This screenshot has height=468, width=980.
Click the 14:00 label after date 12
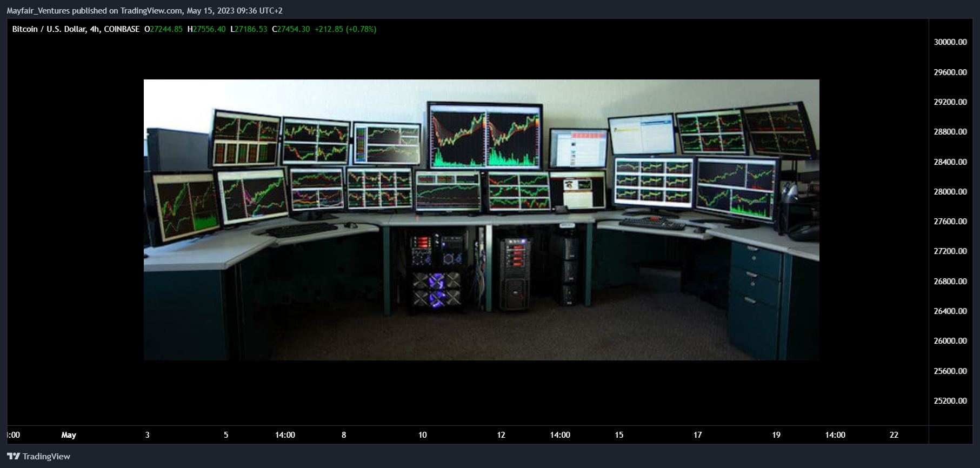coord(560,435)
